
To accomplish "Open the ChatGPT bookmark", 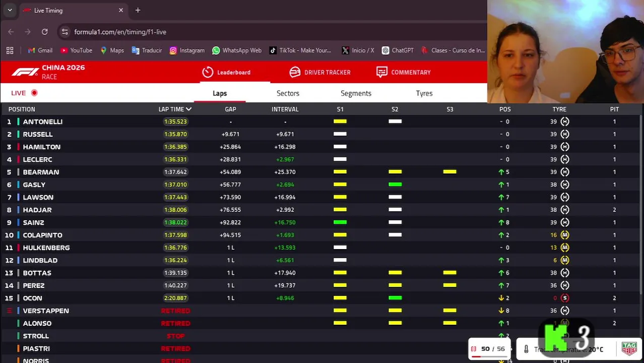I will [x=398, y=50].
